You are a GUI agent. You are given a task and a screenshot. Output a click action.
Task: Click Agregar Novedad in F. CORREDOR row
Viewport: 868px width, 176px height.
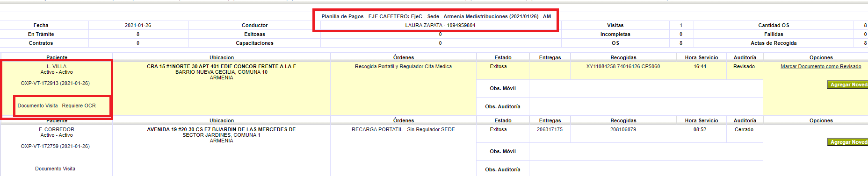pos(847,142)
